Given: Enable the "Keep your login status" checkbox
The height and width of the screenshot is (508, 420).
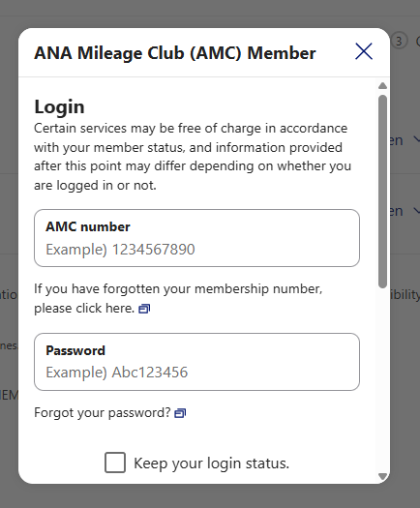Looking at the screenshot, I should click(x=115, y=463).
